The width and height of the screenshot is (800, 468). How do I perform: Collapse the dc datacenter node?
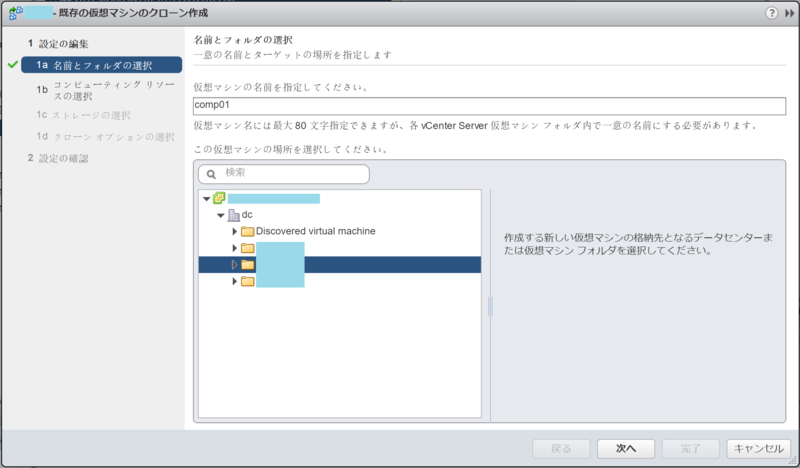pos(220,215)
